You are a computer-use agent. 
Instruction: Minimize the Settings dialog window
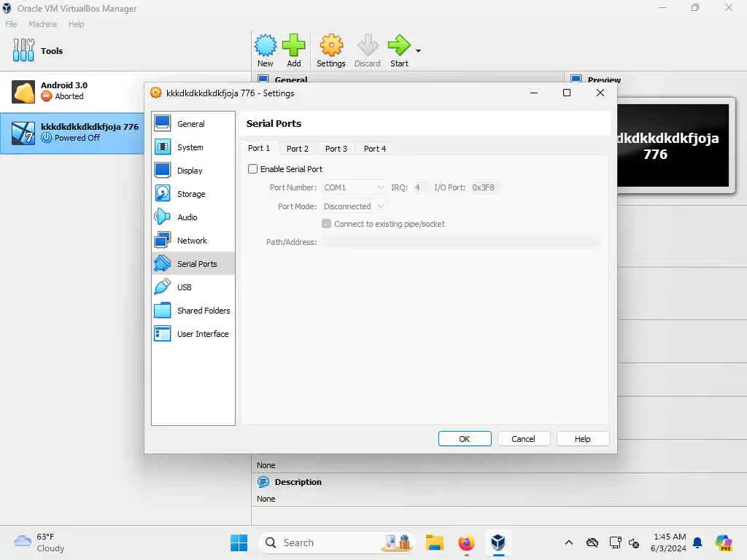pos(533,93)
